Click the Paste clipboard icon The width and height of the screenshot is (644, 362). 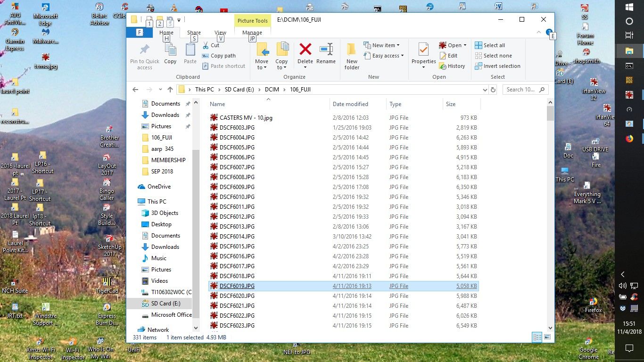click(x=190, y=54)
